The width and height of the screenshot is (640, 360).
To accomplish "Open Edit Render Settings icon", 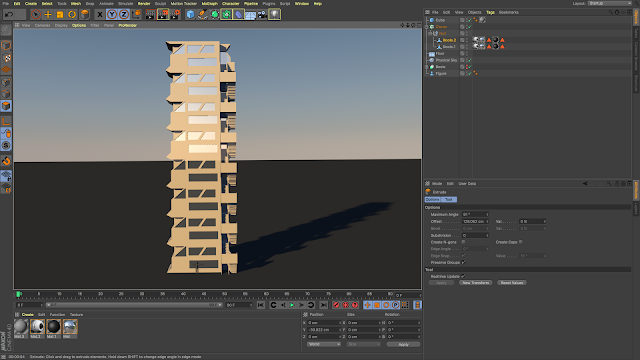I will 175,14.
